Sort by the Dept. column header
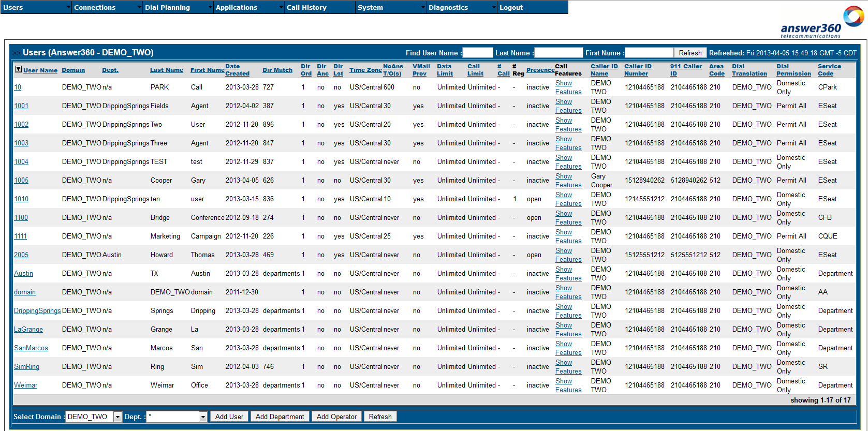Image resolution: width=868 pixels, height=431 pixels. coord(110,70)
